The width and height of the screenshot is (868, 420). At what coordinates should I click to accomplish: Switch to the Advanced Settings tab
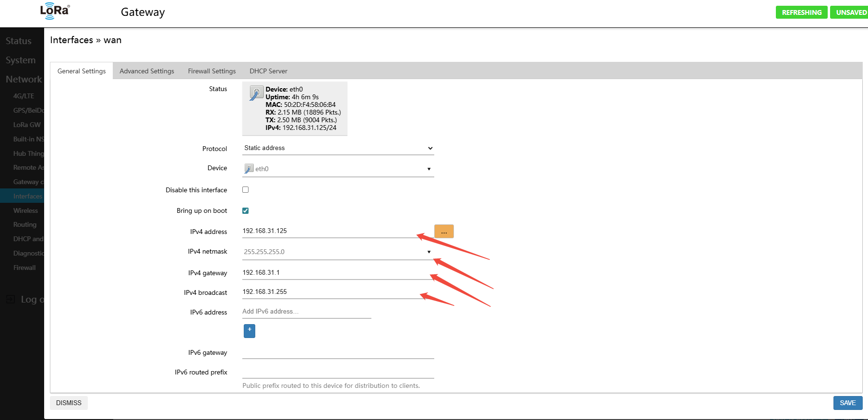pos(147,71)
